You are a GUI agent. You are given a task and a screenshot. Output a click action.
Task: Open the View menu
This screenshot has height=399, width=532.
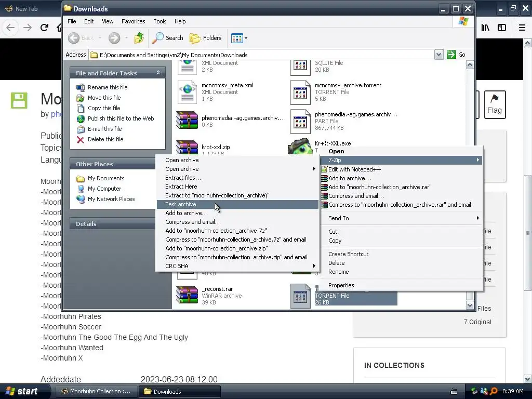(x=108, y=21)
